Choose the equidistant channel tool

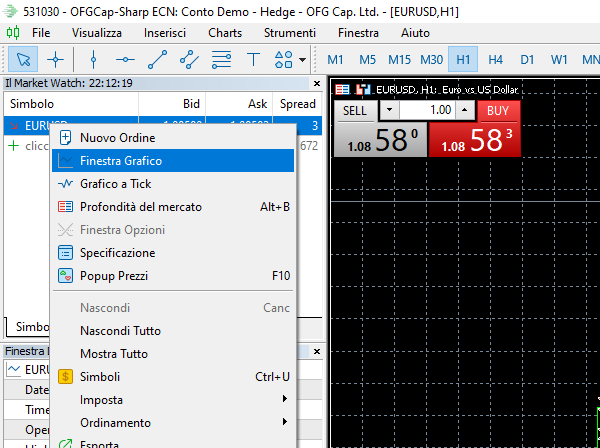[x=189, y=59]
